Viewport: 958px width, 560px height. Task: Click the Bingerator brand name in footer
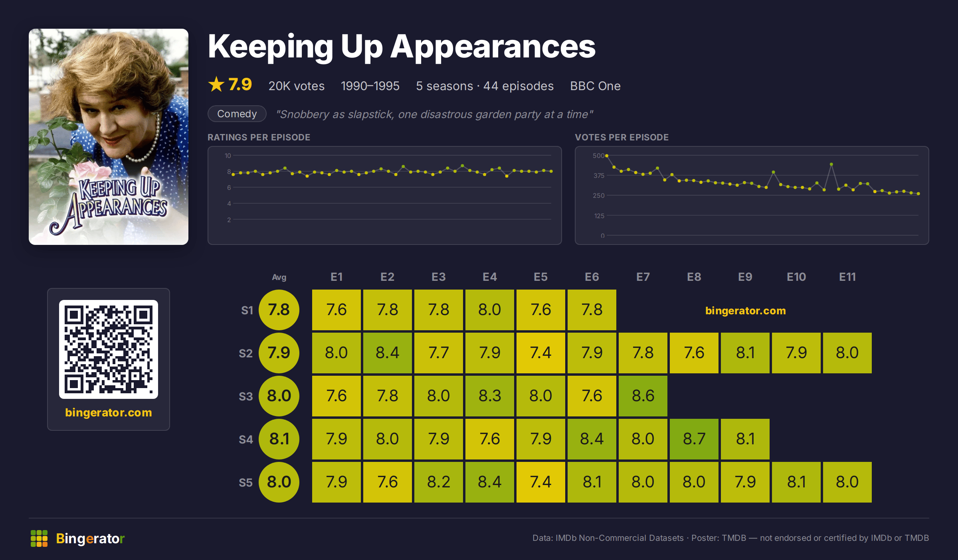(x=90, y=538)
